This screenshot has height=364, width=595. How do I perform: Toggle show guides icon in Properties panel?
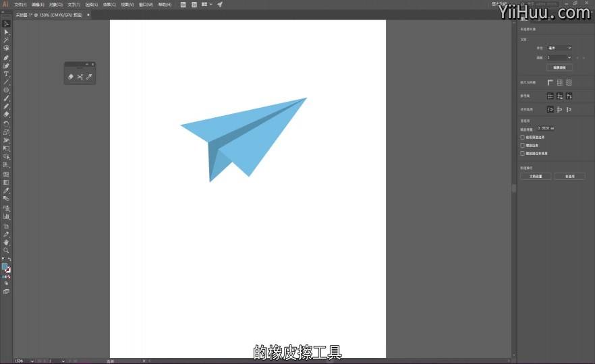550,96
